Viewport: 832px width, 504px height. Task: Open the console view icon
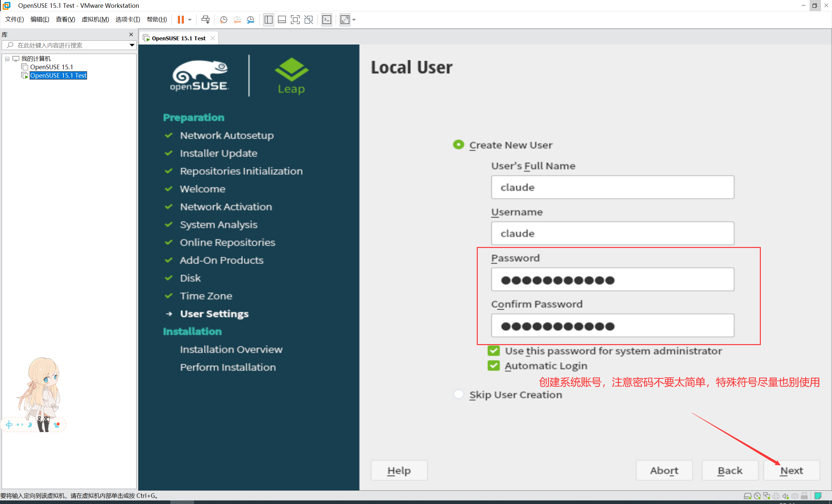(327, 19)
